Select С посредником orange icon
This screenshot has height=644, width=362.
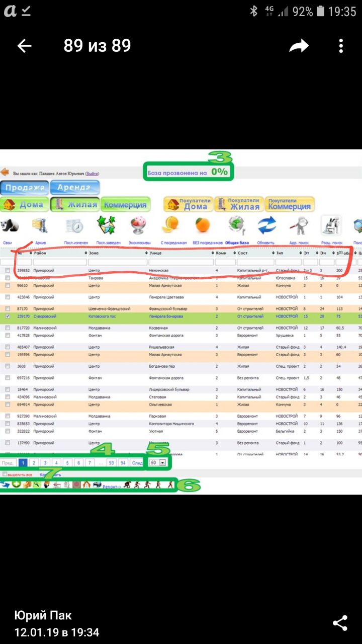click(171, 224)
